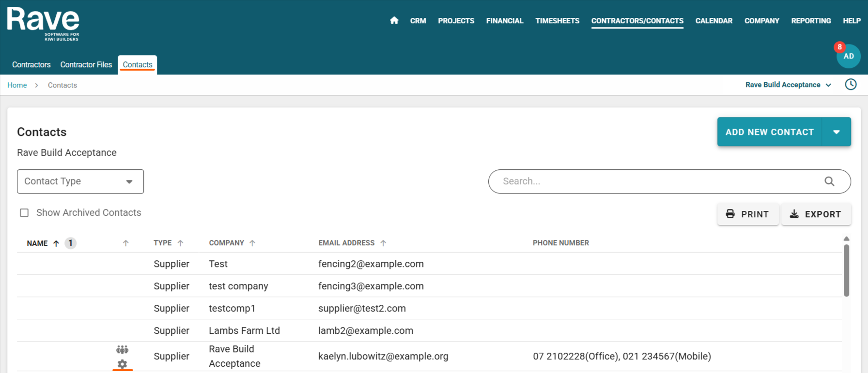
Task: Select the kaelyn.lubowitz@example.org email cell
Action: coord(383,357)
